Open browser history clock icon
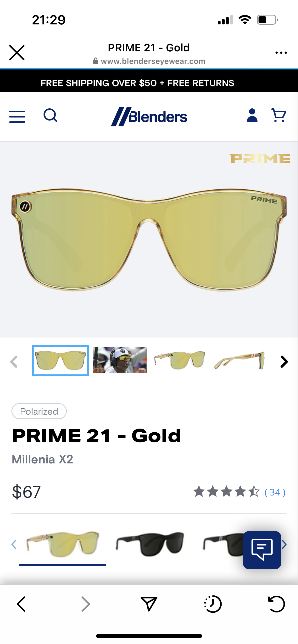Image resolution: width=298 pixels, height=644 pixels. point(213,604)
